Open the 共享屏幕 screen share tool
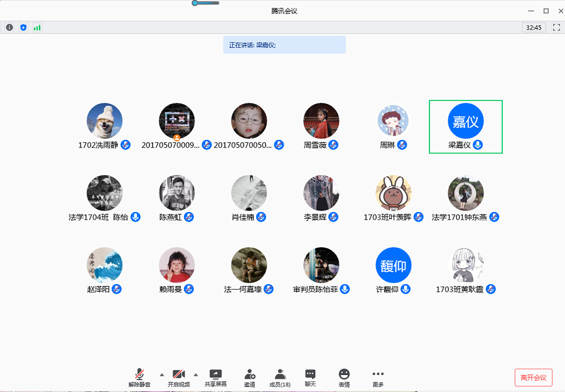The height and width of the screenshot is (392, 565). [x=215, y=377]
